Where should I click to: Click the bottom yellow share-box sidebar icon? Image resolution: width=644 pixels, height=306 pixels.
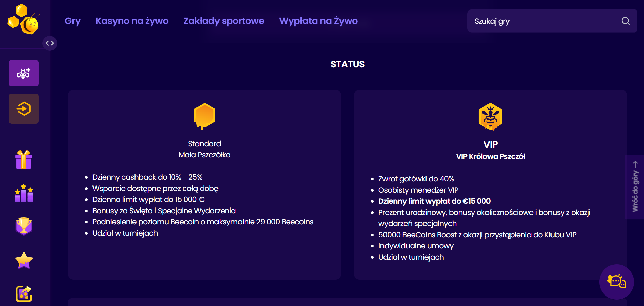[24, 294]
